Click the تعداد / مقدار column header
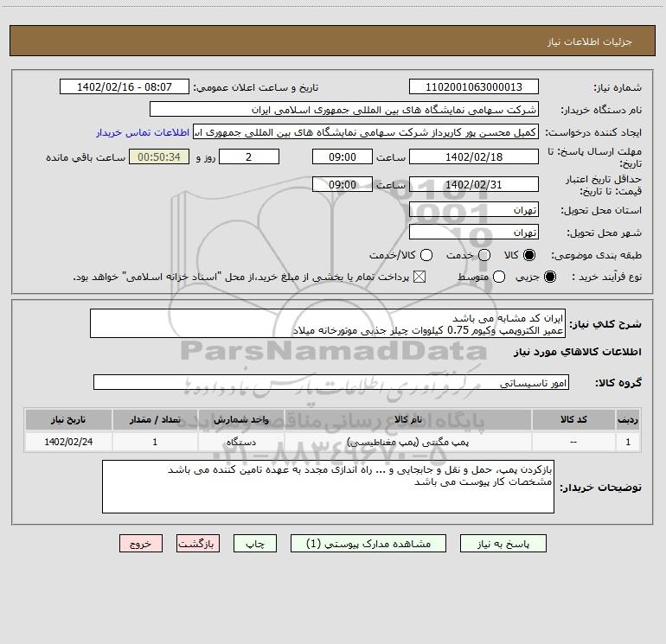Screen dimensions: 666x644 pos(155,419)
